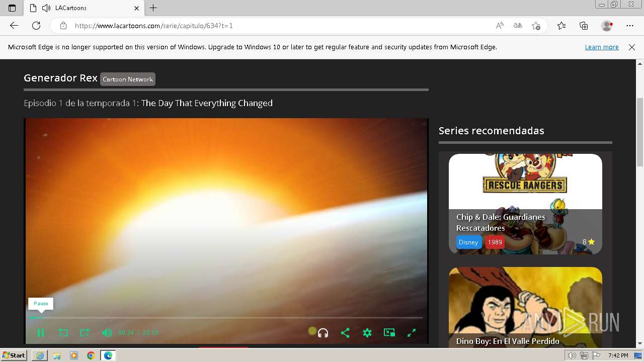Rewind video ten seconds back
Viewport: 644px width, 362px height.
pos(63,332)
